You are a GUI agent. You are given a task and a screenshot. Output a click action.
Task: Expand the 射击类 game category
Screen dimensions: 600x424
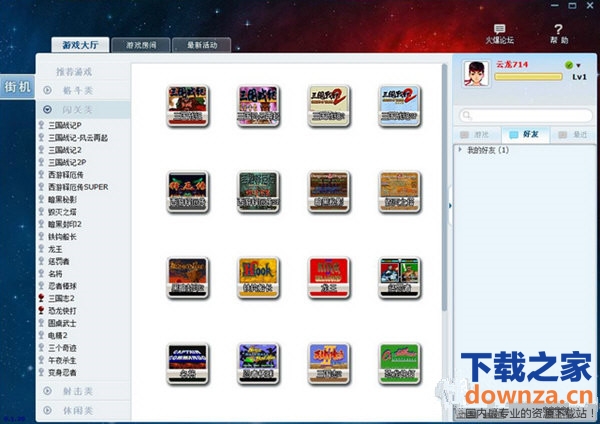coord(83,391)
